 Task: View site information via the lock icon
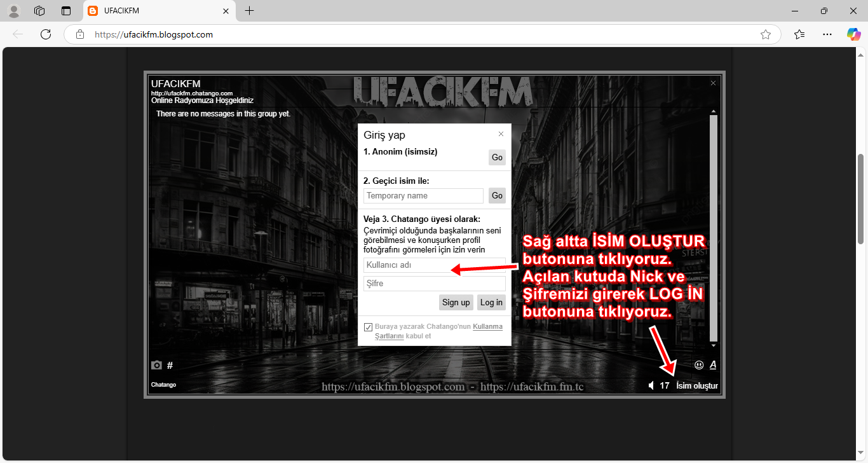[x=80, y=34]
